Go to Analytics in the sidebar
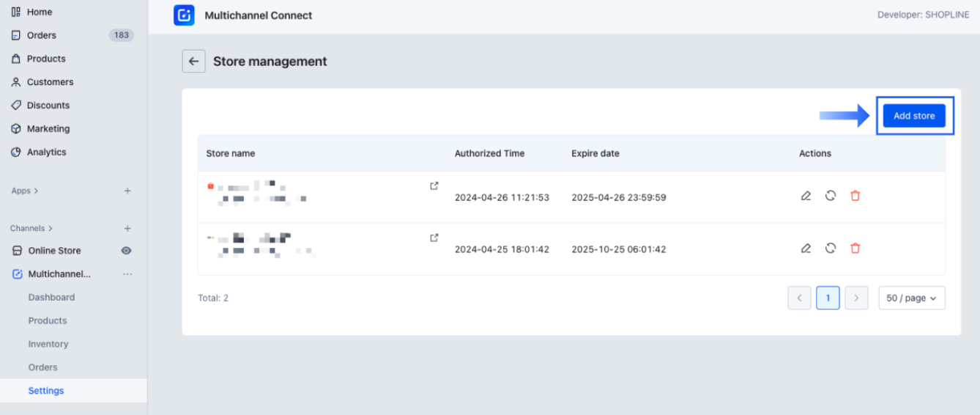 46,153
